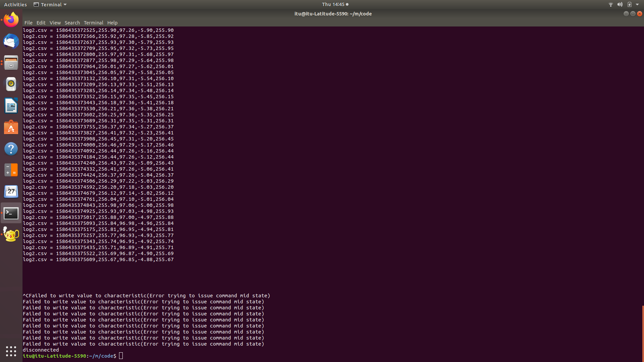
Task: Click the Activities button
Action: pyautogui.click(x=15, y=4)
